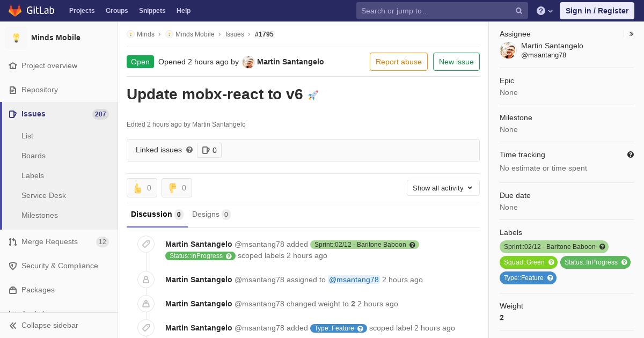
Task: Open Security & Compliance shield item
Action: pyautogui.click(x=59, y=266)
